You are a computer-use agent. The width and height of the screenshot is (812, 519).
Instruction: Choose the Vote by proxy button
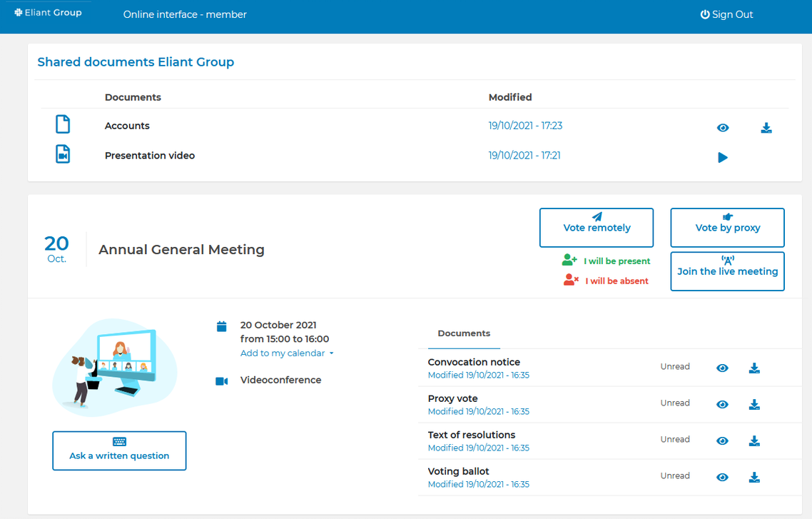click(x=727, y=228)
